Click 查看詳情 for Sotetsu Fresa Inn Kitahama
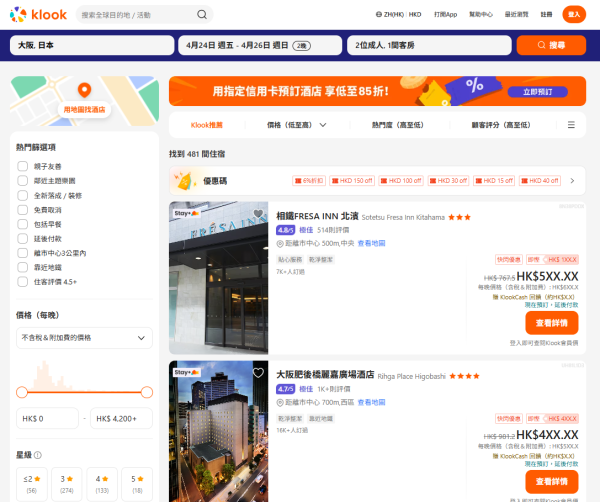 (551, 323)
